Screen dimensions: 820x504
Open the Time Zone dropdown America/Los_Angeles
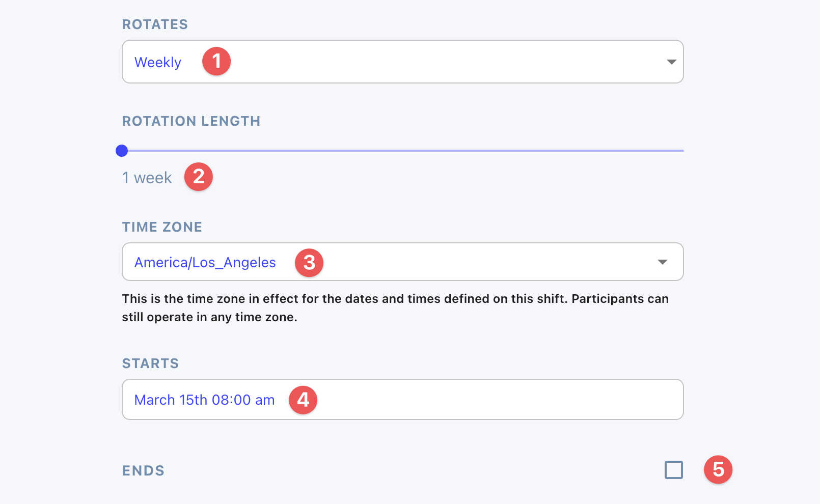tap(402, 262)
